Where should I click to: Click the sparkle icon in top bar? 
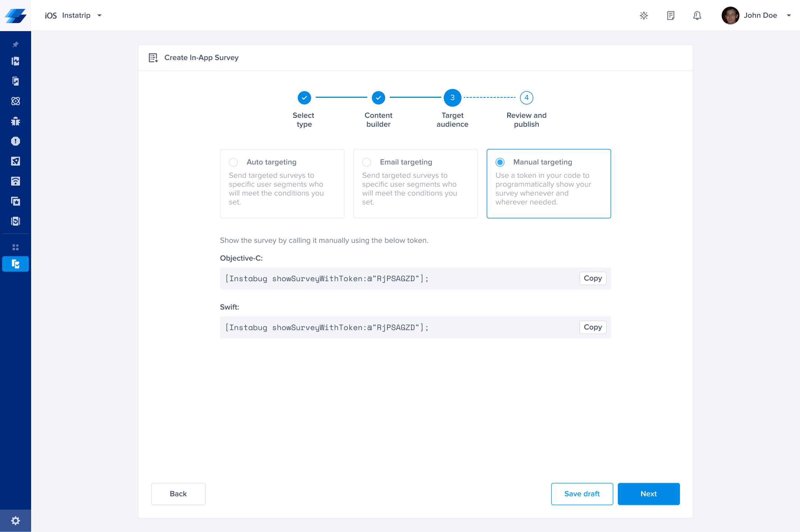point(644,15)
